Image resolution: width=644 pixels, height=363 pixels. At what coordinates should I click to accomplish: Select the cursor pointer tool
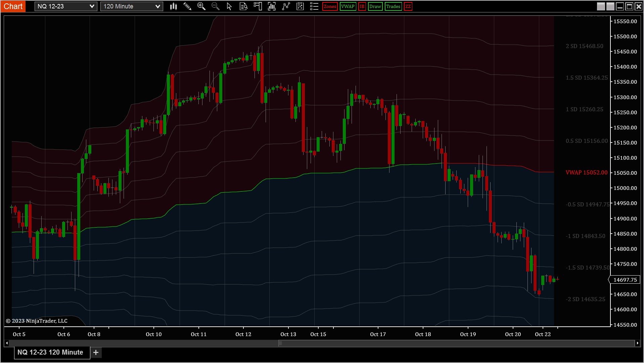[x=229, y=6]
